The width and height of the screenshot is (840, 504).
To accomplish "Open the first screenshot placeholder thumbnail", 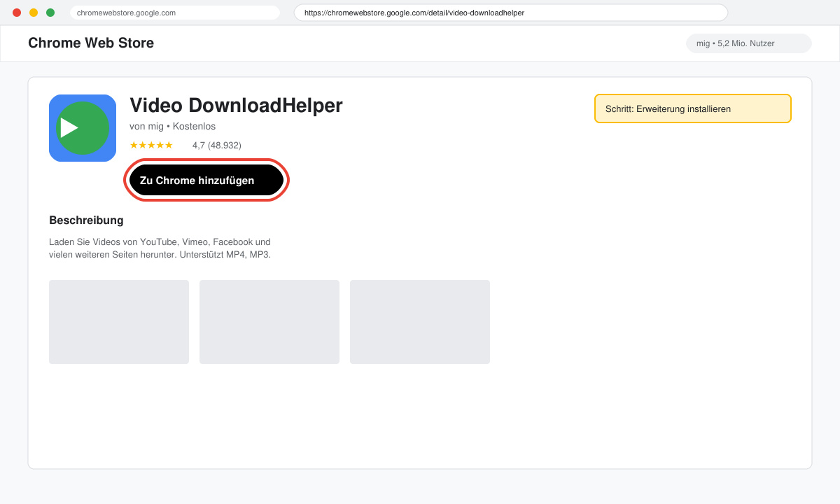I will click(119, 322).
